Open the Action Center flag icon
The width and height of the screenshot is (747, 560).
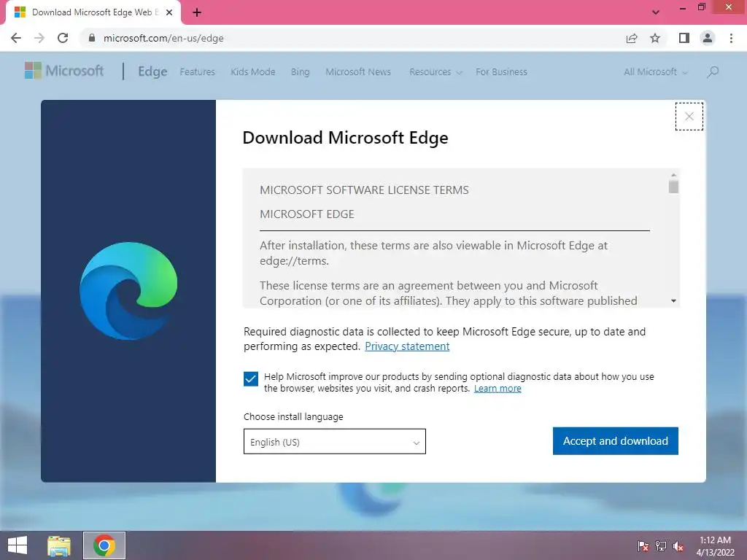point(643,546)
